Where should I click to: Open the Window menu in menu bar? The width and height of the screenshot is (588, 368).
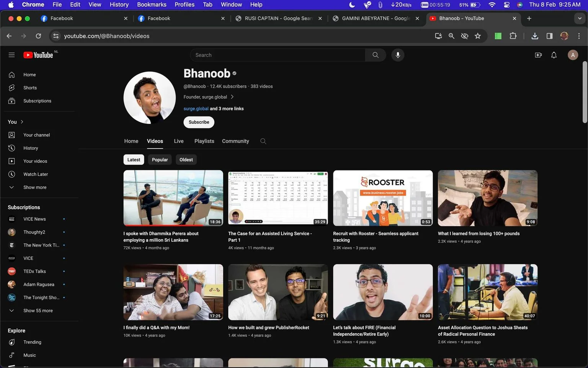point(231,5)
